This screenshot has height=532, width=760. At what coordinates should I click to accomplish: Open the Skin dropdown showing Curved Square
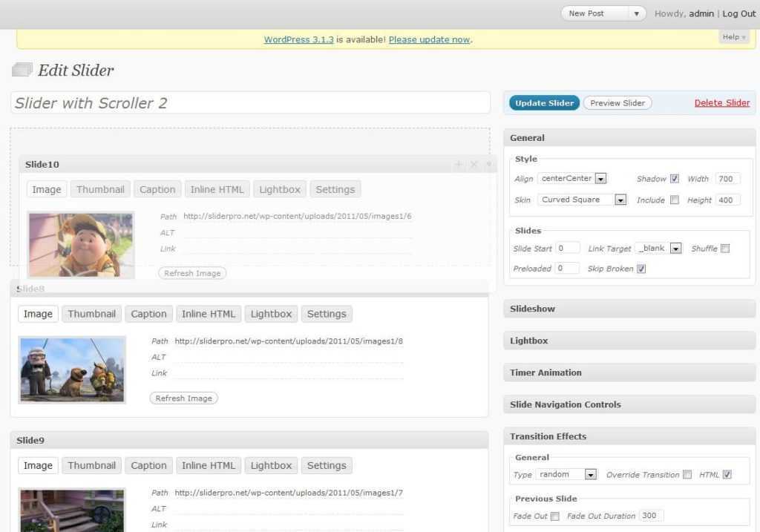(620, 200)
